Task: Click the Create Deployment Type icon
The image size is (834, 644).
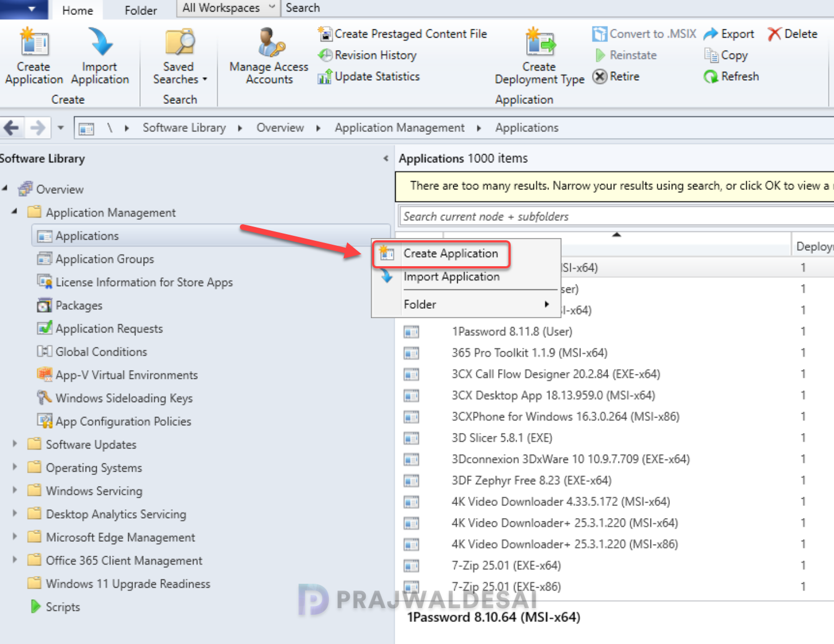Action: (540, 42)
